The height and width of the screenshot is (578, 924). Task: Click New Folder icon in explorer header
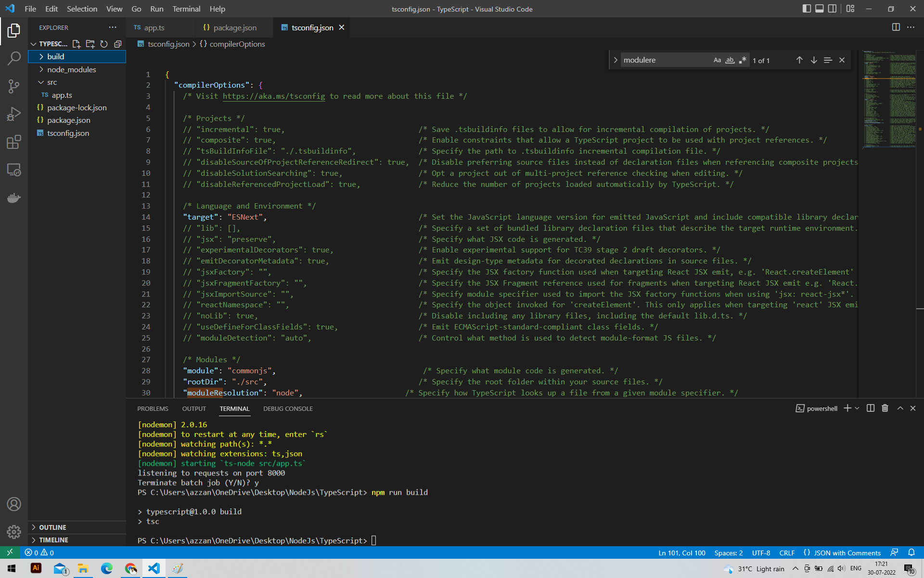point(90,44)
